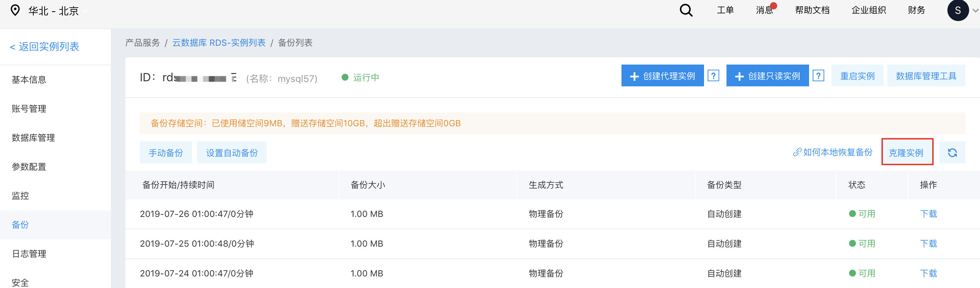980x288 pixels.
Task: Expand the account dropdown arrow beside avatar
Action: [975, 11]
